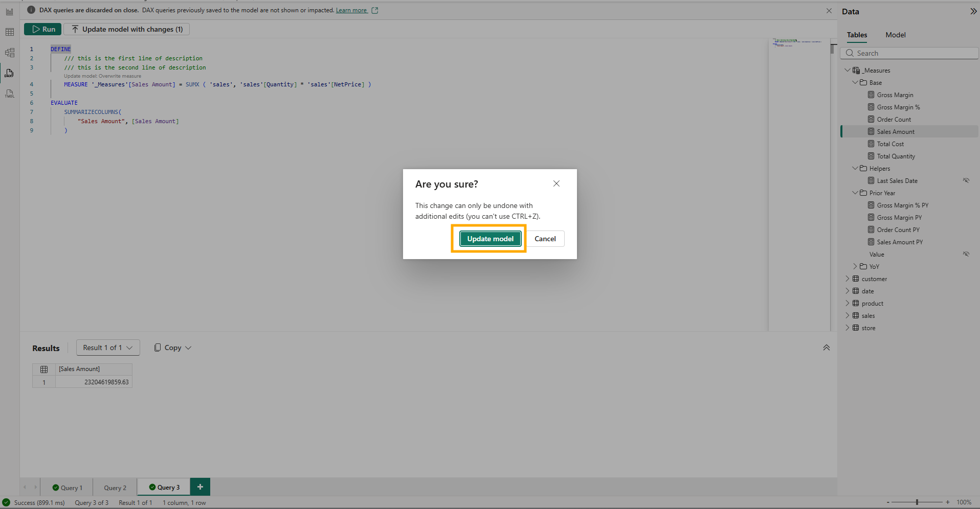Screen dimensions: 980x509
Task: Cancel the update confirmation dialog
Action: (x=545, y=239)
